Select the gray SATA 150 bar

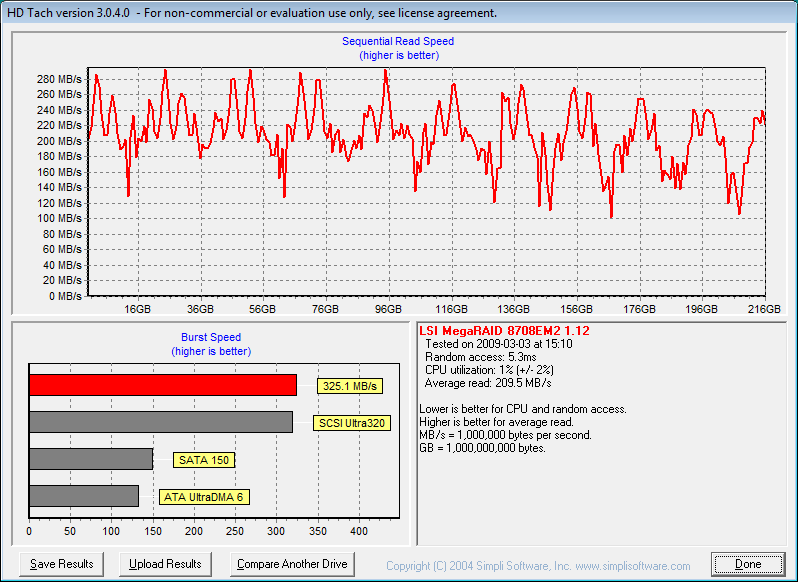point(91,459)
